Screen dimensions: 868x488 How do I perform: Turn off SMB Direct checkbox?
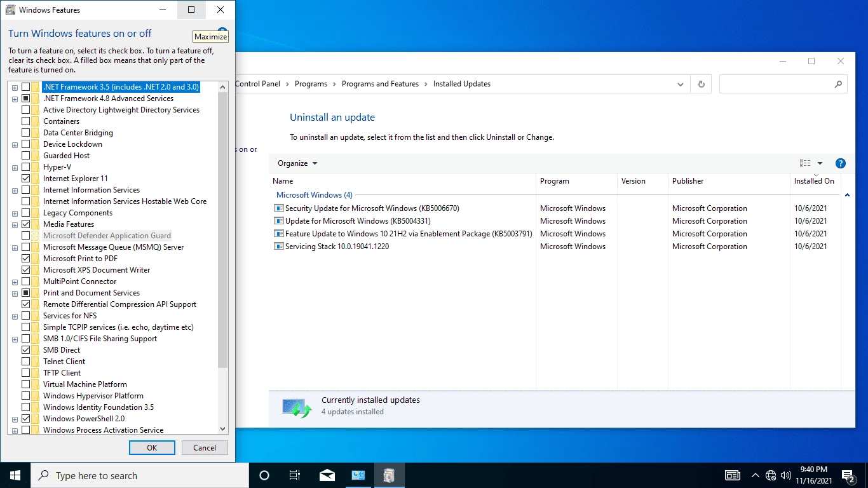click(x=25, y=350)
